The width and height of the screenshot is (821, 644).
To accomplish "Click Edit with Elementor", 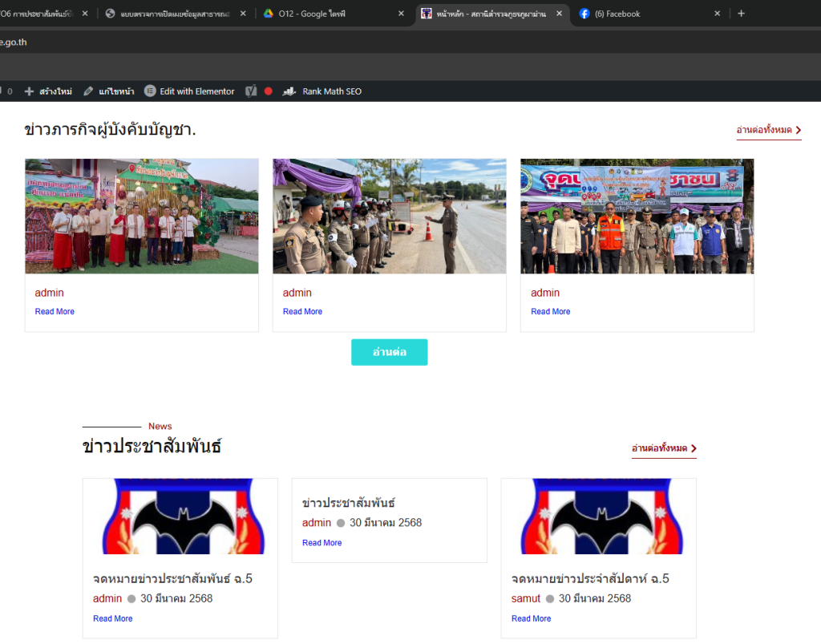I will (x=189, y=91).
